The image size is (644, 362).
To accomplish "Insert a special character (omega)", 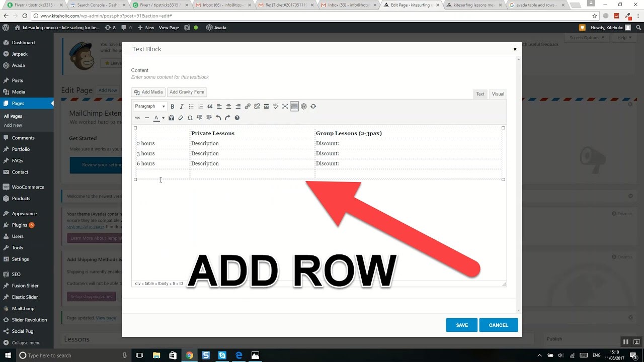I will (190, 118).
